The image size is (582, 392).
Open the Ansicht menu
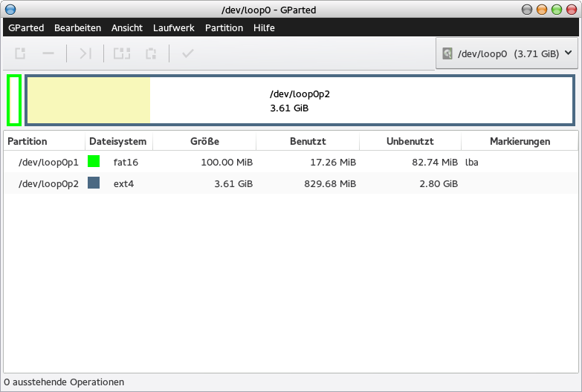click(x=127, y=27)
